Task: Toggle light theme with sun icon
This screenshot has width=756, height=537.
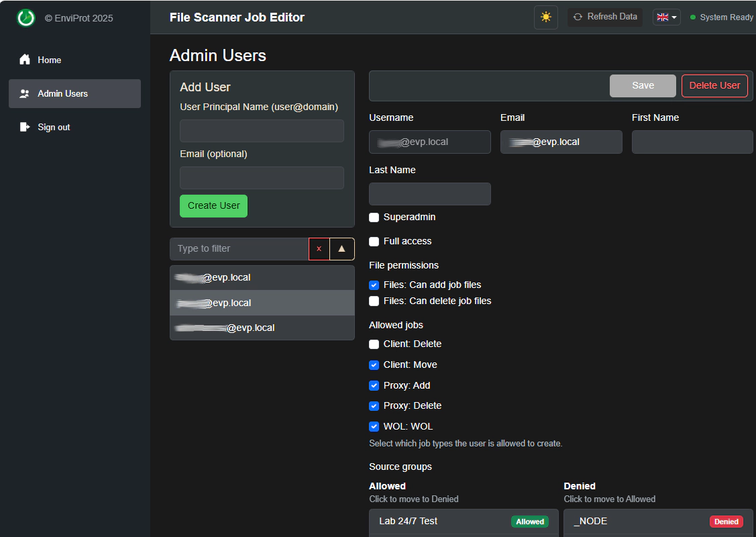Action: tap(545, 17)
